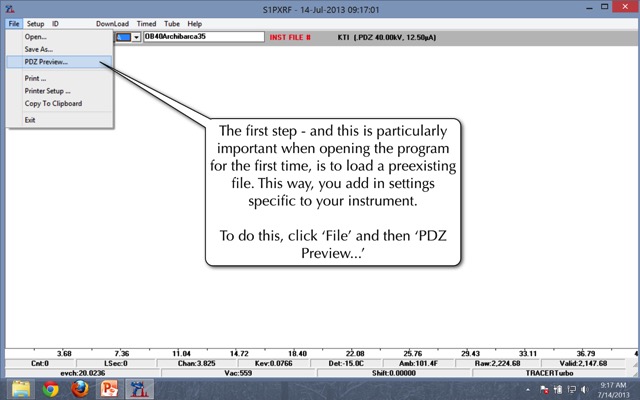Click the 3.68 axis label
This screenshot has width=640, height=400.
point(64,353)
